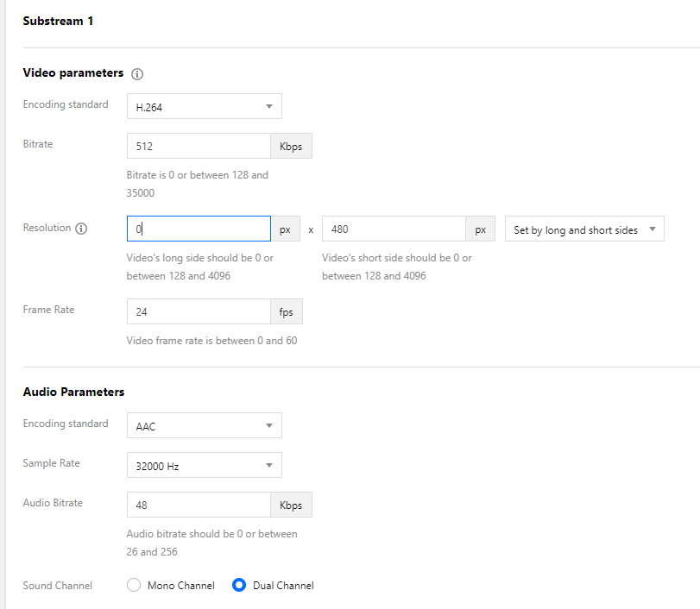Click the Bitrate input field showing 512
Screen dimensions: 700x609
coord(199,146)
